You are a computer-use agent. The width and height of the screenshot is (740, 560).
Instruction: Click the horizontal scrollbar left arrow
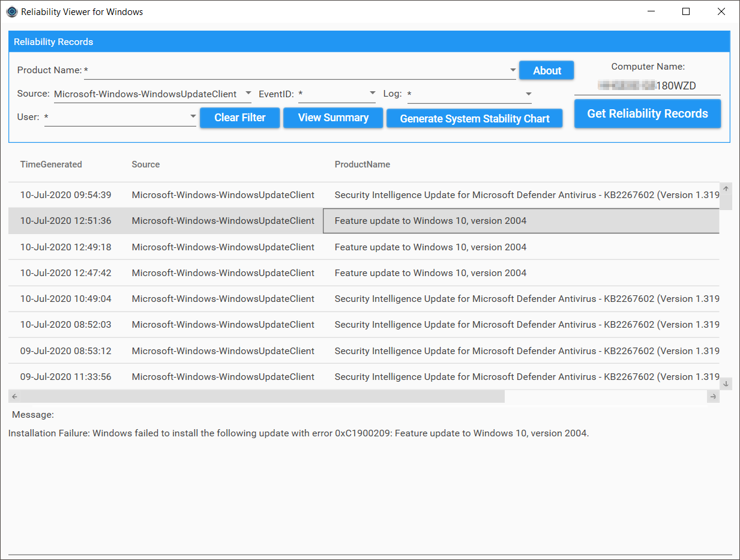coord(14,397)
